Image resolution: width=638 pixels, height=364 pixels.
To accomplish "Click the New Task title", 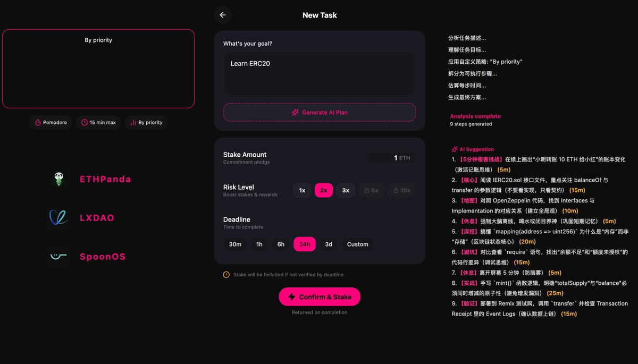I will 320,15.
